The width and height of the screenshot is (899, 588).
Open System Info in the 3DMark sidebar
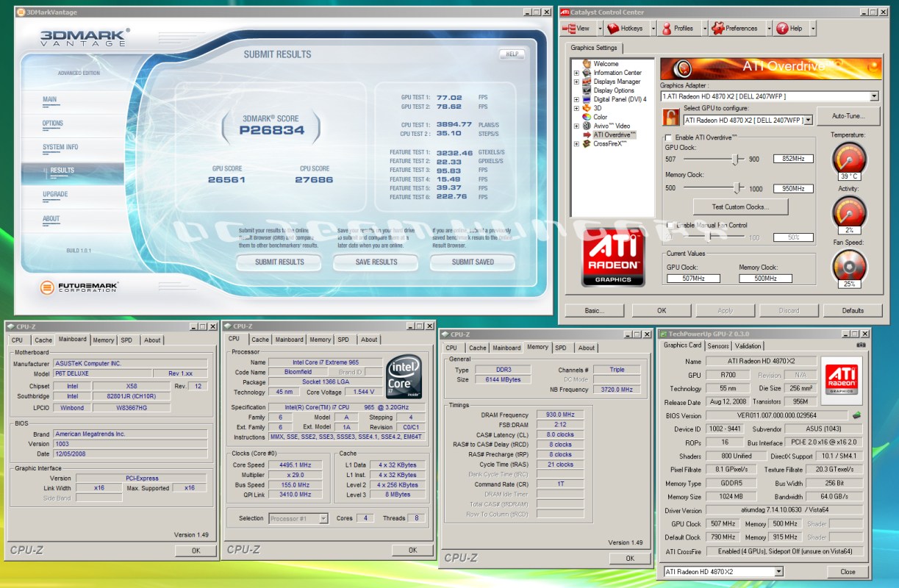[x=60, y=147]
